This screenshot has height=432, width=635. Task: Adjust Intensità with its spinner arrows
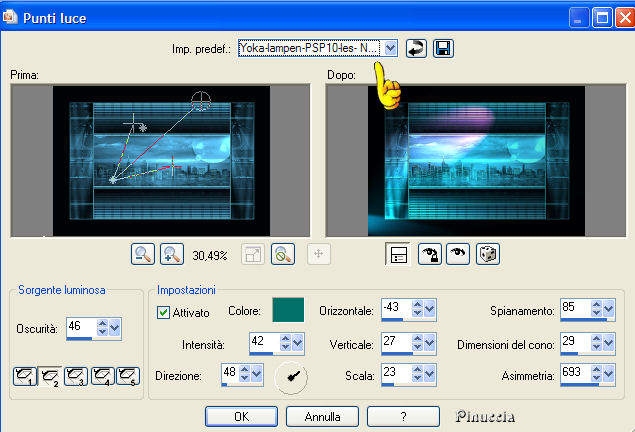tap(286, 343)
